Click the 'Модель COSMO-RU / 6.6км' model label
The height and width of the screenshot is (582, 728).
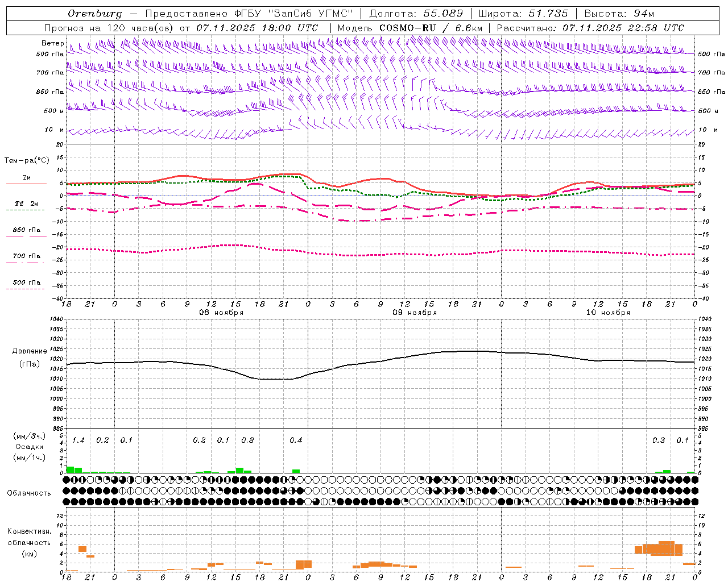pyautogui.click(x=410, y=28)
